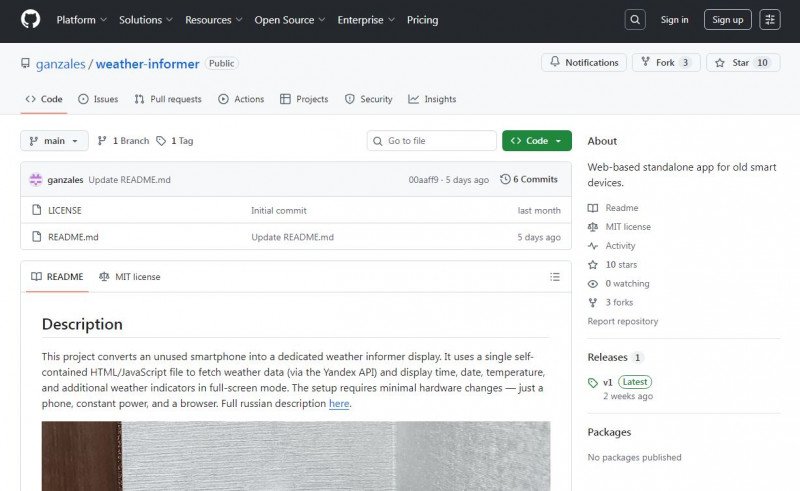
Task: Open the appearance settings icon in header
Action: click(x=769, y=20)
